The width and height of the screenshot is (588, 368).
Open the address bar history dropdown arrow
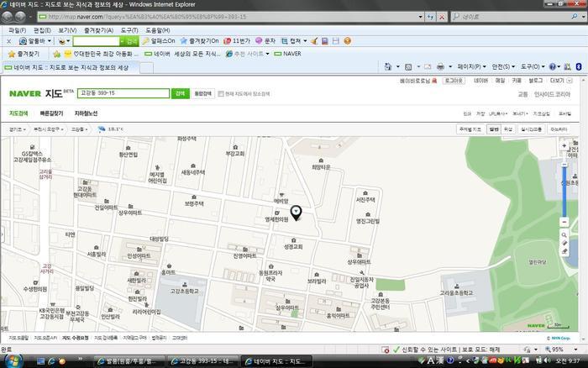[x=420, y=17]
